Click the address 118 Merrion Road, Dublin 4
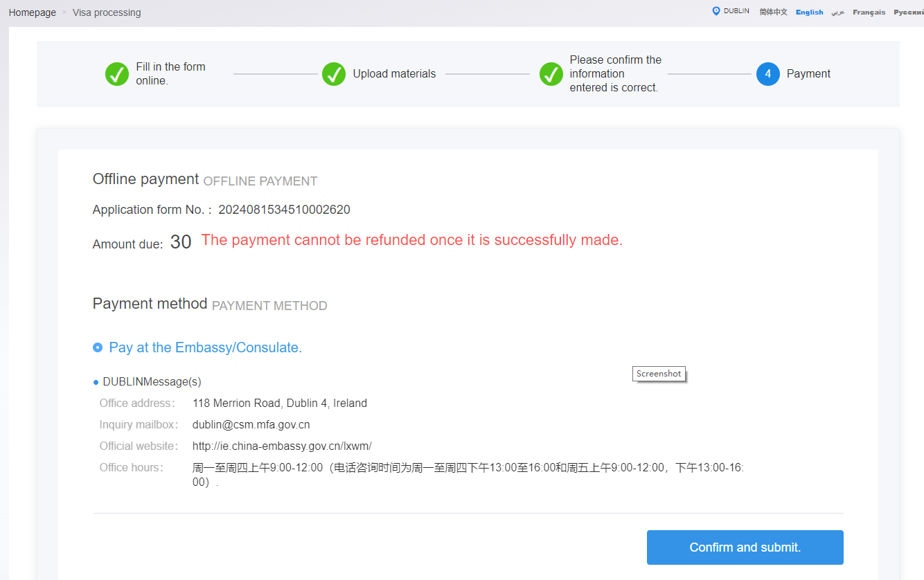 pos(280,403)
